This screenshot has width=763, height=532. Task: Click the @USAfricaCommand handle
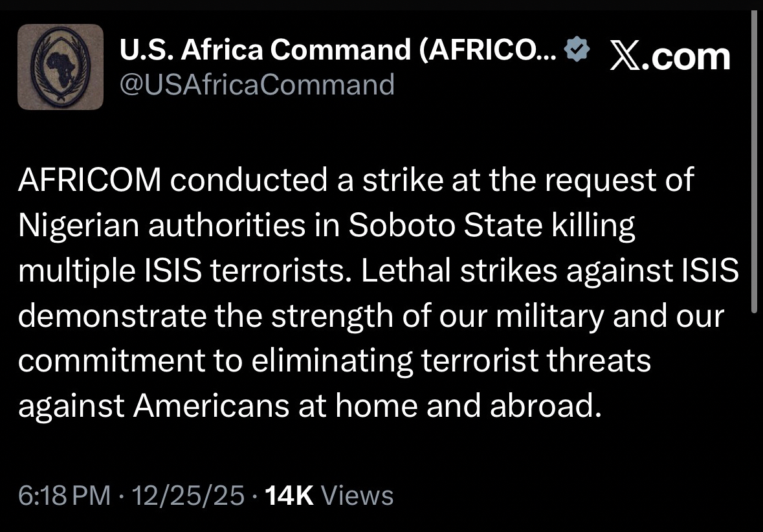pos(257,84)
